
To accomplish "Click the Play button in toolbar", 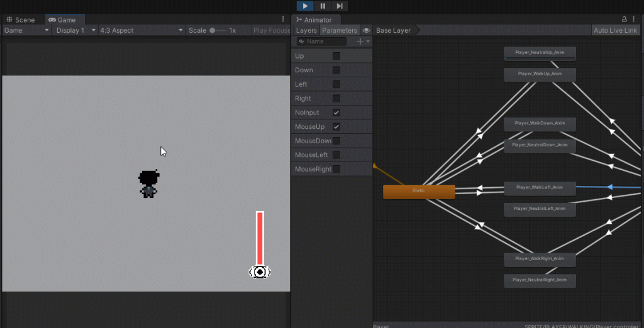I will pos(305,6).
